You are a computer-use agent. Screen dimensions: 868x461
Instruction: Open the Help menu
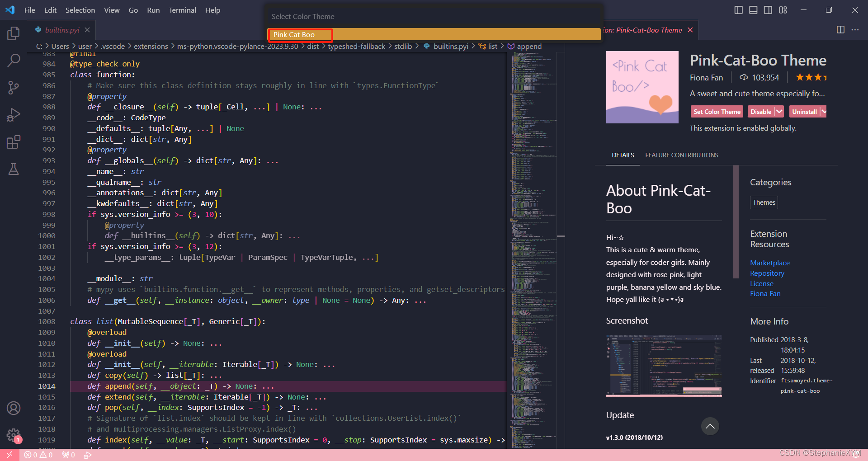coord(212,10)
